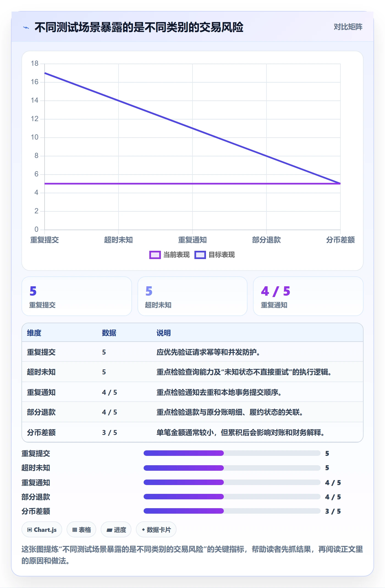Click the bar icon in 进度 chip
Viewport: 385px width, 588px height.
click(109, 530)
